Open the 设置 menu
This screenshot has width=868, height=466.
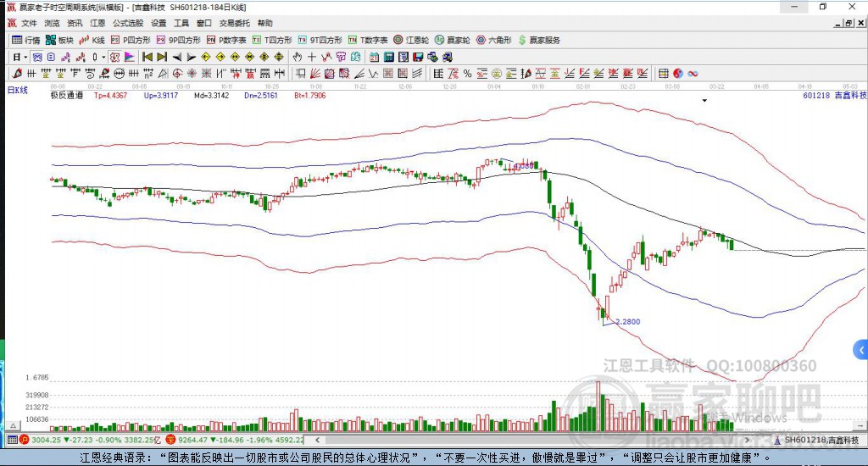pos(159,23)
